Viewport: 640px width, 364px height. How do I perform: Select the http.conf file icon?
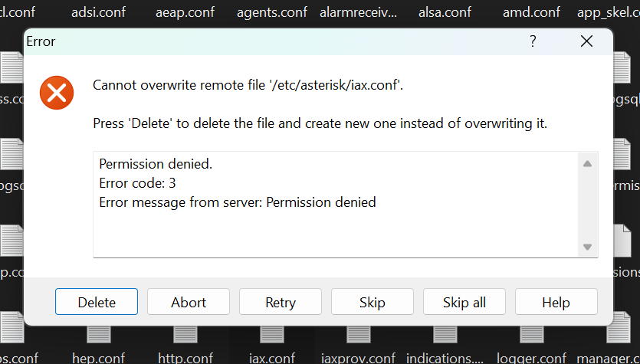point(185,335)
